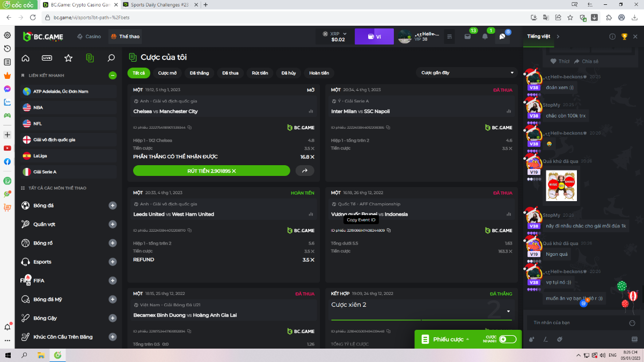Open the Live events icon
The image size is (644, 362).
(47, 58)
